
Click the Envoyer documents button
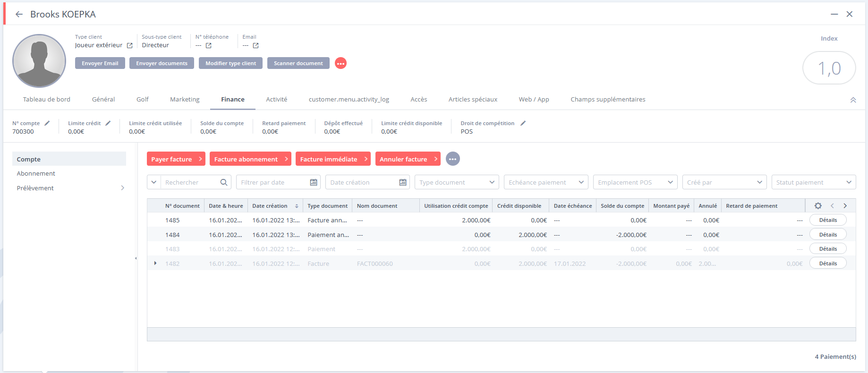click(x=162, y=63)
